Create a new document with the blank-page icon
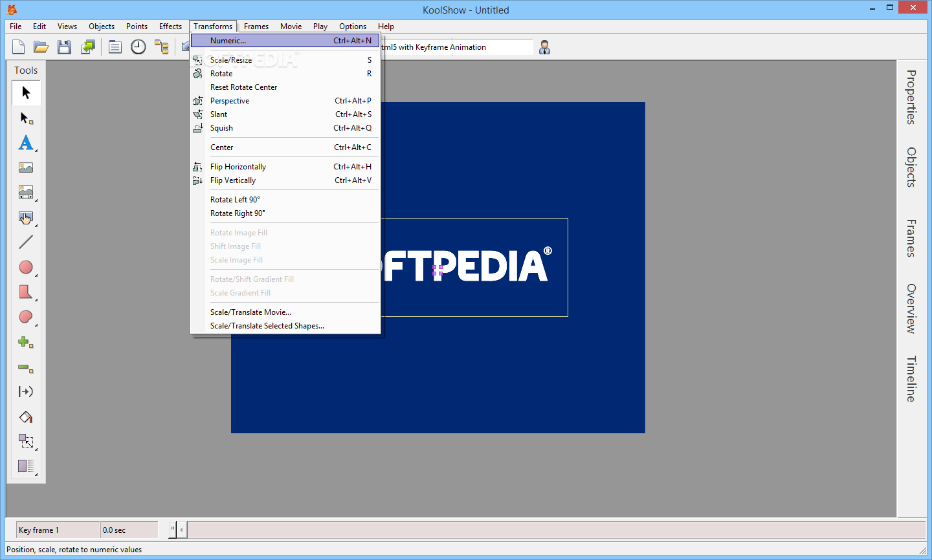The width and height of the screenshot is (932, 560). (19, 47)
